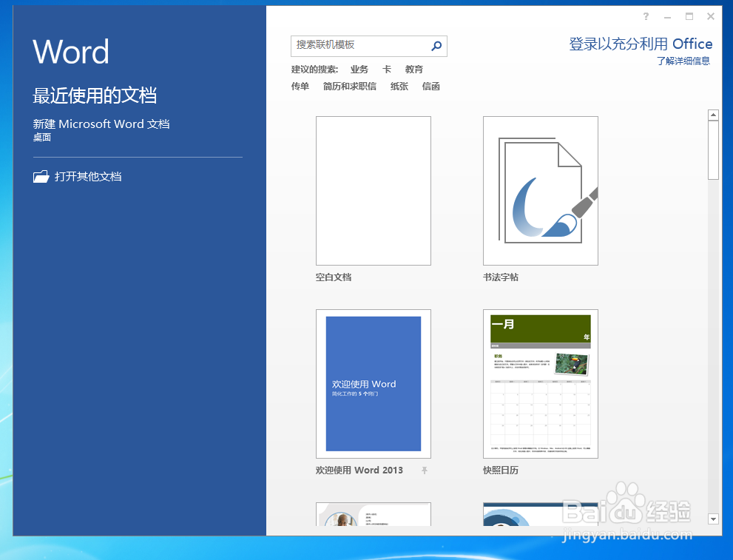733x560 pixels.
Task: Click the 快照日历 label text
Action: [501, 470]
